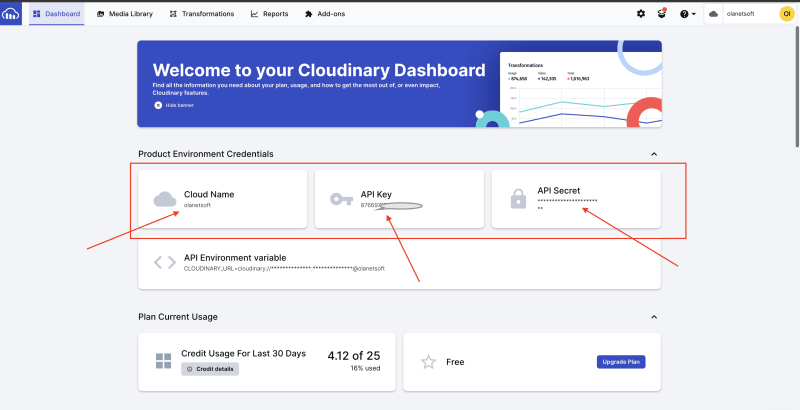The width and height of the screenshot is (800, 410).
Task: Click the CLOUDINARY_URL environment variable text
Action: coord(284,268)
